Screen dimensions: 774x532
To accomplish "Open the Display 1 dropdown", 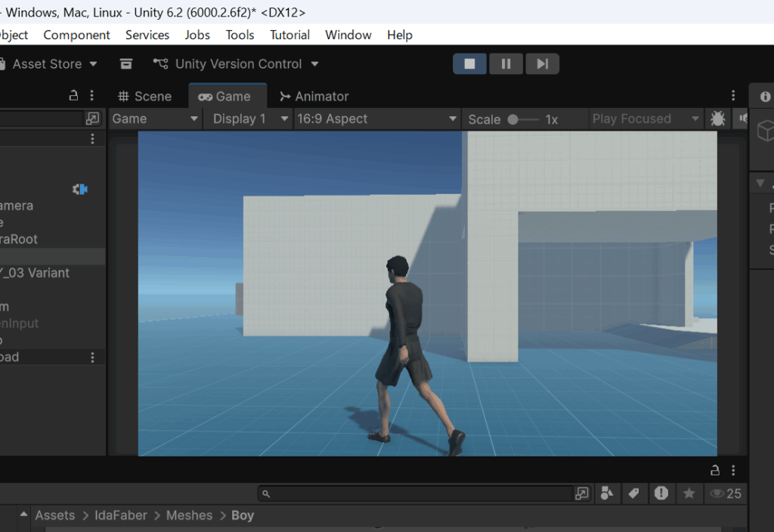I will coord(250,119).
